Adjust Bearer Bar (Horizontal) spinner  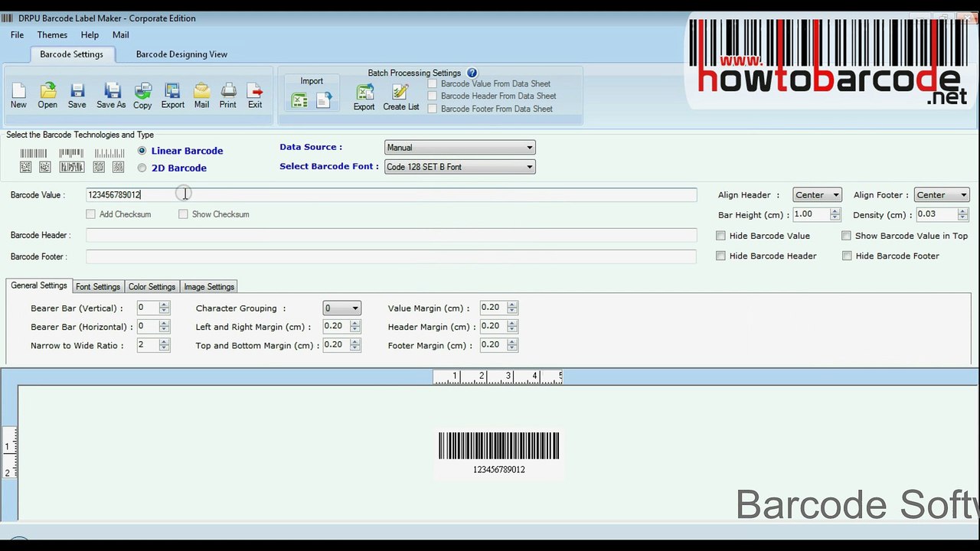[164, 326]
